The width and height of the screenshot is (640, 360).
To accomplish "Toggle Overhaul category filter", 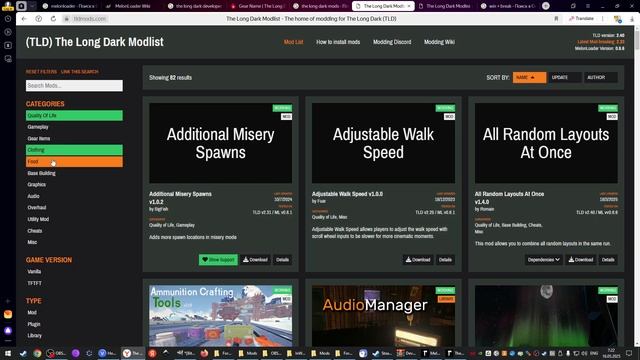I will (74, 207).
